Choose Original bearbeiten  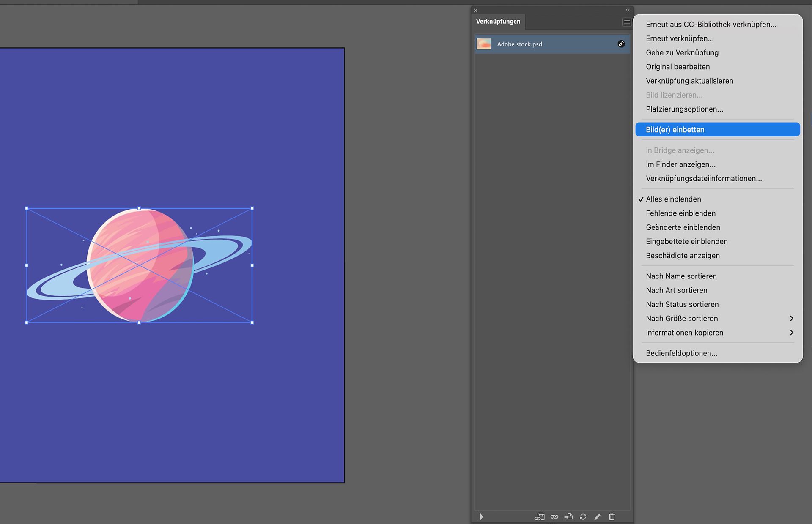coord(718,67)
